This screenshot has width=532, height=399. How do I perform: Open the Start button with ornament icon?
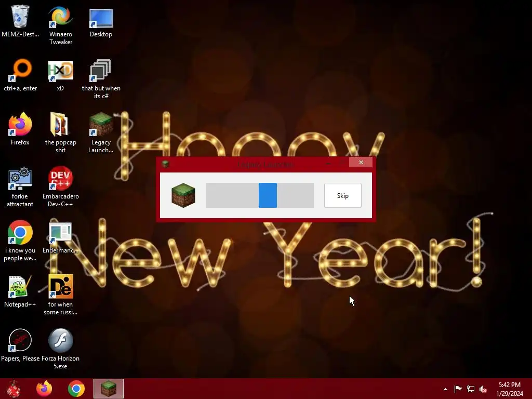pos(14,389)
